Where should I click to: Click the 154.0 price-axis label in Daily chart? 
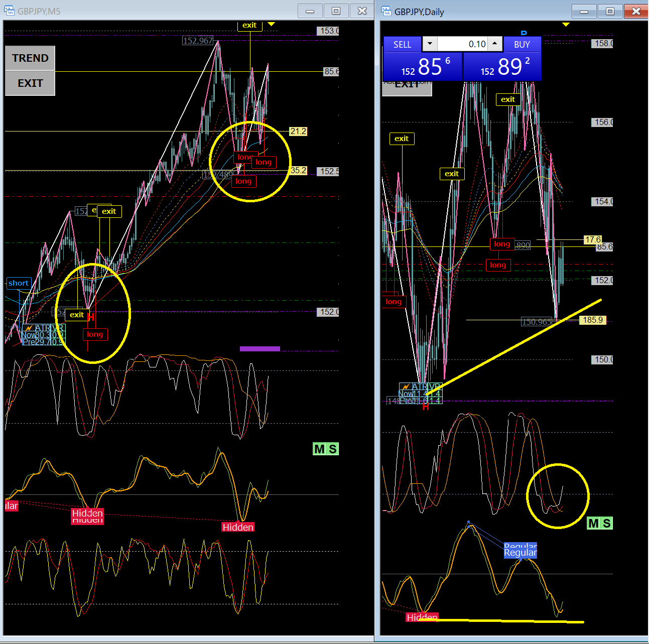pyautogui.click(x=603, y=202)
